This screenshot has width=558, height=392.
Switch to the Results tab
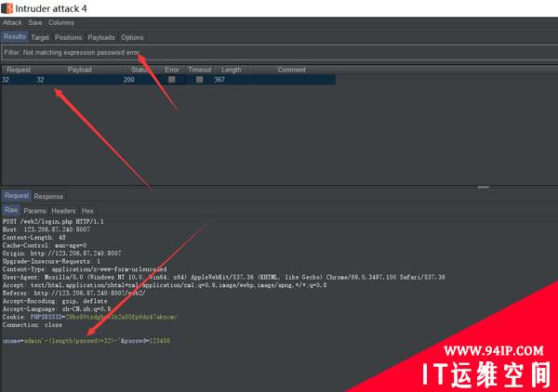click(x=15, y=37)
